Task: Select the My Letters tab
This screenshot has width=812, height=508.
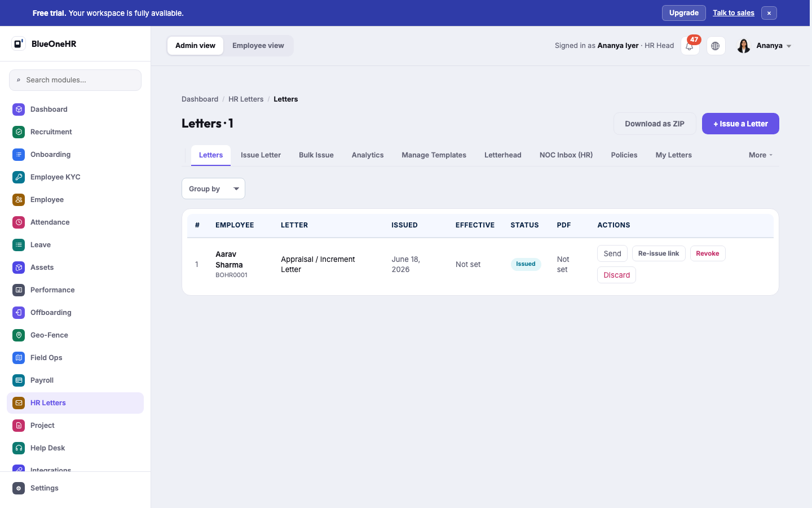Action: pos(673,155)
